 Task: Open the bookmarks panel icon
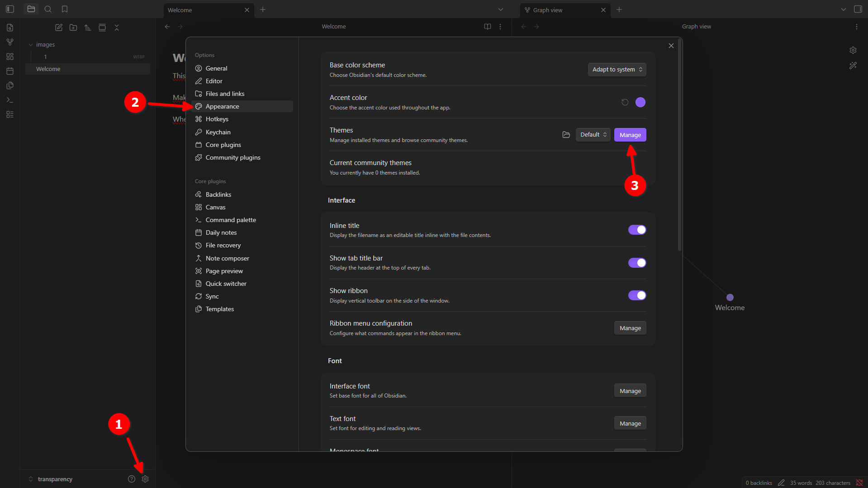65,9
